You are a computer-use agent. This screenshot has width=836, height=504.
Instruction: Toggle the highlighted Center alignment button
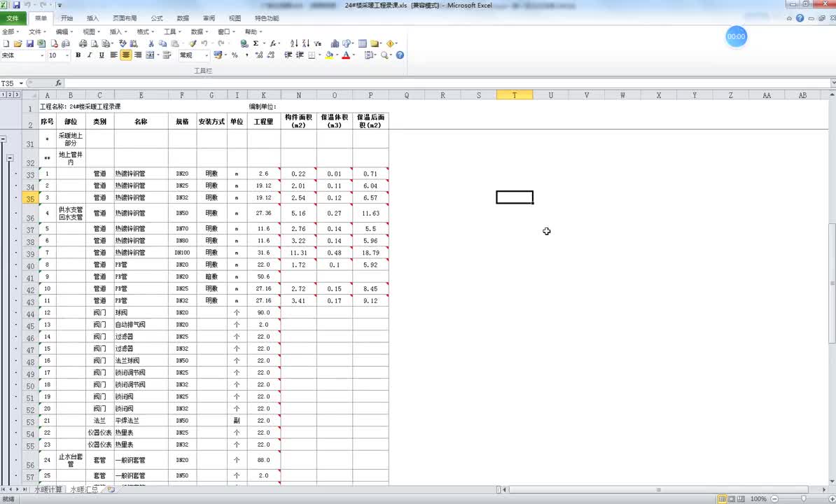click(126, 55)
